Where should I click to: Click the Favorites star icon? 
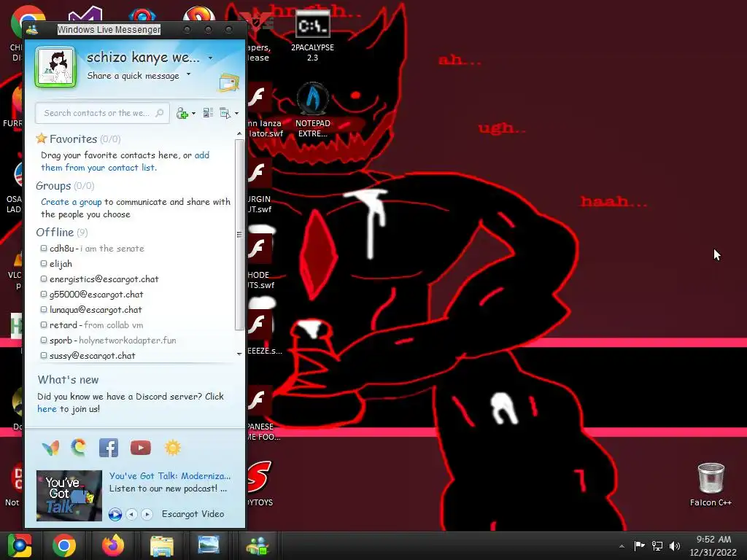[42, 138]
